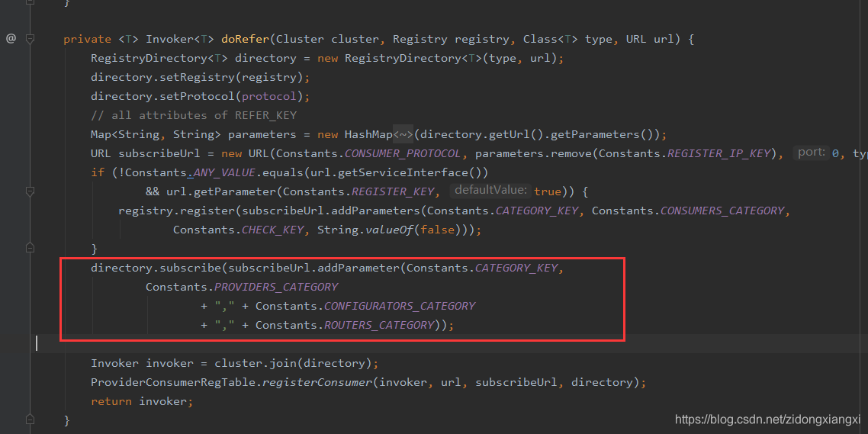Image resolution: width=868 pixels, height=434 pixels.
Task: Click the registry.register call
Action: (x=177, y=211)
